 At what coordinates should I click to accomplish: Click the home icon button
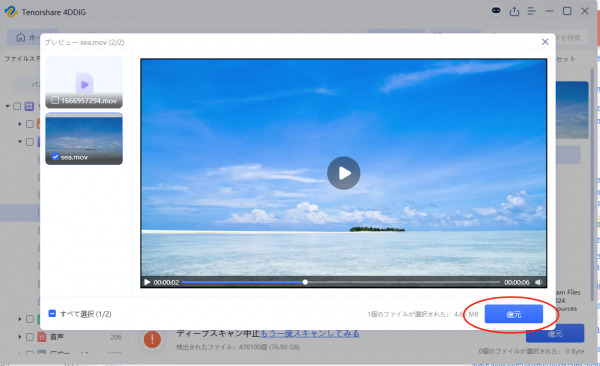[21, 38]
